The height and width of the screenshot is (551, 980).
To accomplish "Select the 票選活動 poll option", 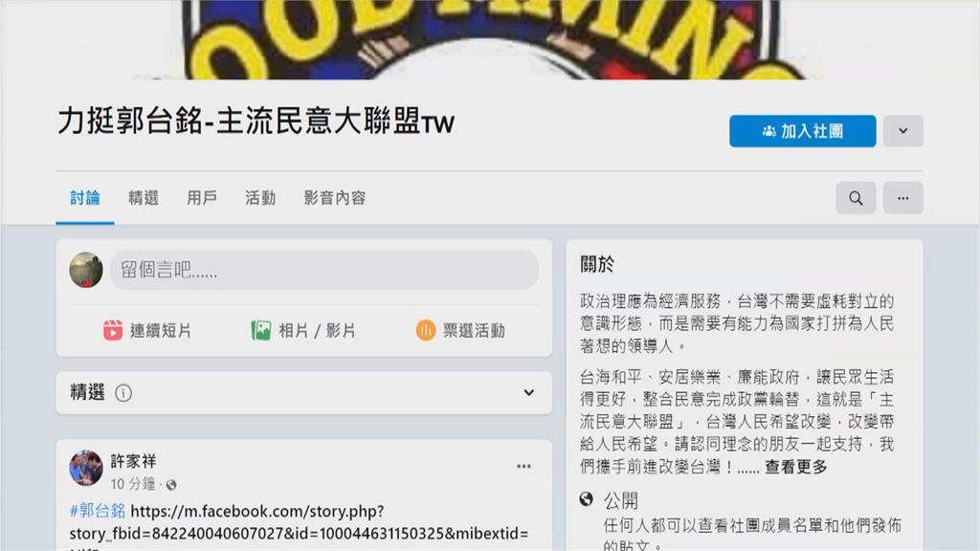I will click(460, 330).
